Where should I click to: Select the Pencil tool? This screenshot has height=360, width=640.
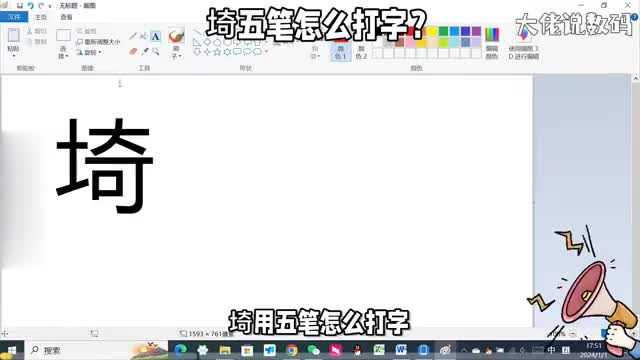pyautogui.click(x=133, y=36)
